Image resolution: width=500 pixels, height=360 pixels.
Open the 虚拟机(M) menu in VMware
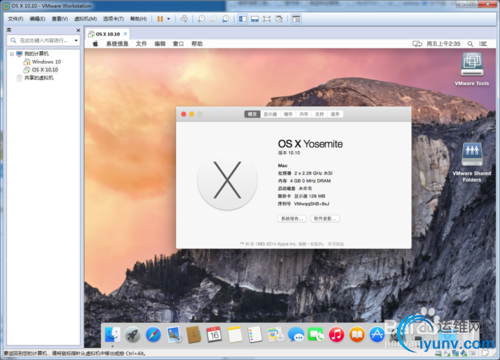(85, 19)
